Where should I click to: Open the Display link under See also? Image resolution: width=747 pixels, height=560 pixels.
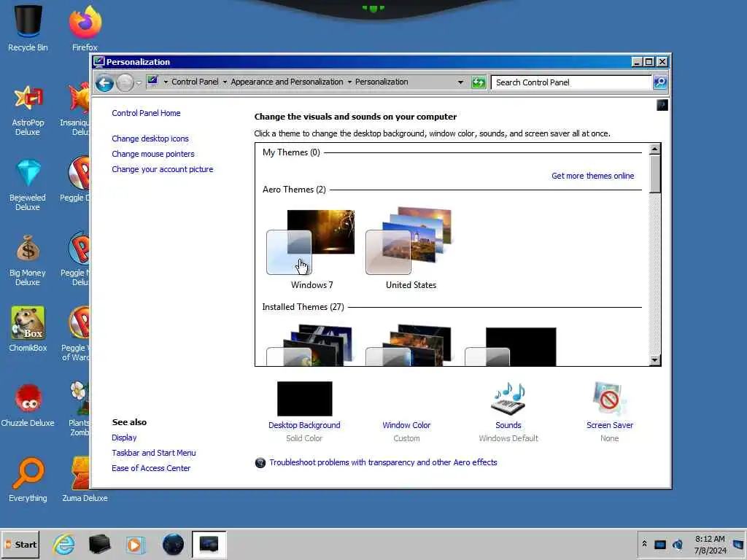[x=124, y=437]
